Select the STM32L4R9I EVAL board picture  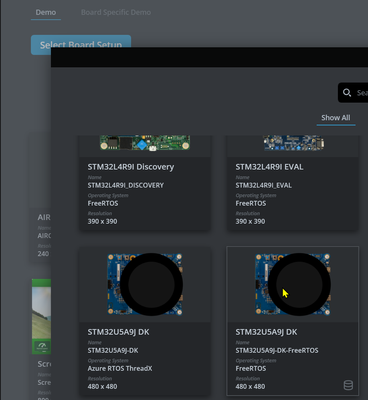point(293,143)
